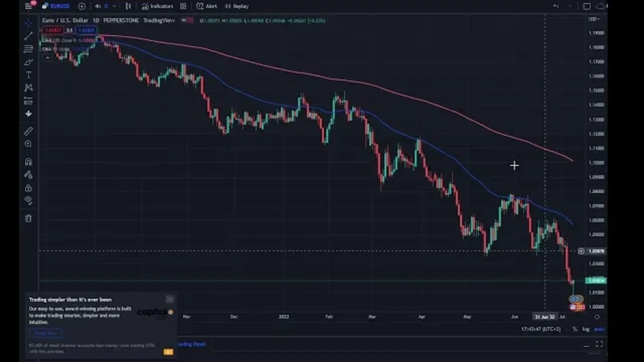Select the 4h timeframe

(x=98, y=6)
